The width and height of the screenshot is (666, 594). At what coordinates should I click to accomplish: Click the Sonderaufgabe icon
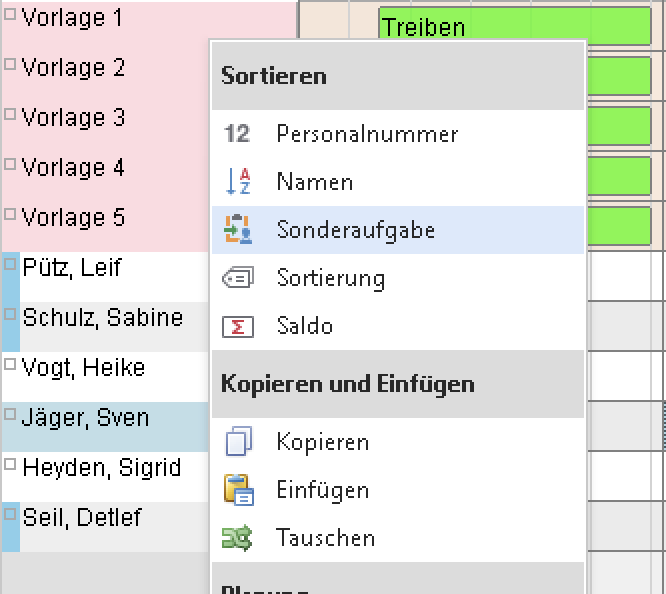[x=238, y=230]
